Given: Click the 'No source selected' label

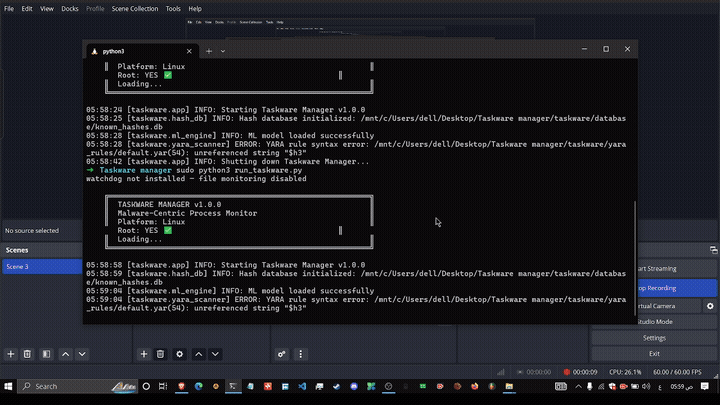Looking at the screenshot, I should click(x=32, y=231).
